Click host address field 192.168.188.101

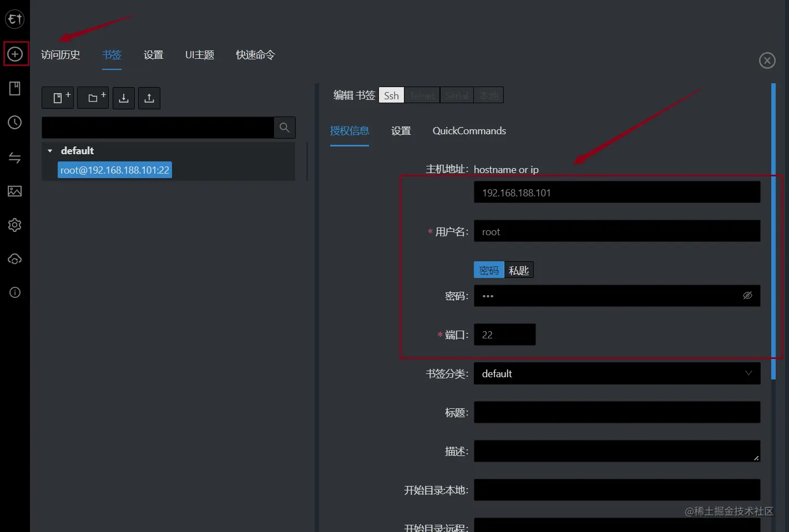pyautogui.click(x=617, y=192)
